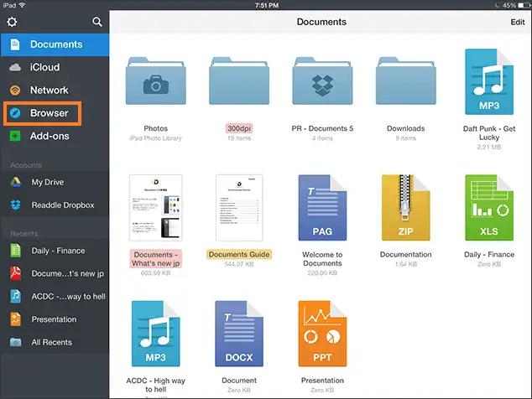Click the red PDF icon in Recents
This screenshot has width=532, height=399.
(16, 273)
